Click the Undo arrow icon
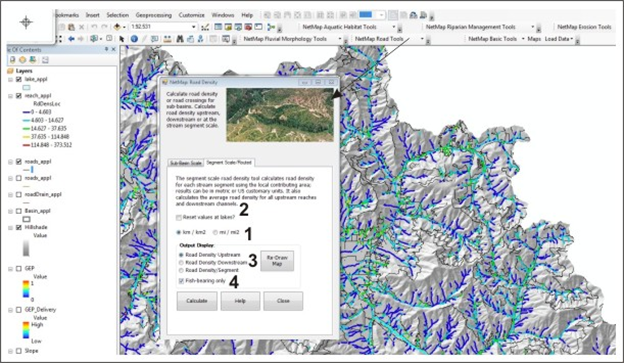 click(x=94, y=27)
